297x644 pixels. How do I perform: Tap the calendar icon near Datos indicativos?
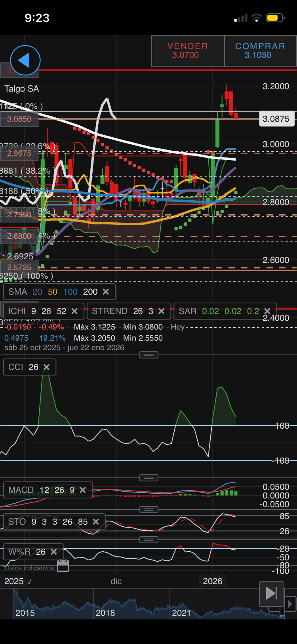(63, 566)
